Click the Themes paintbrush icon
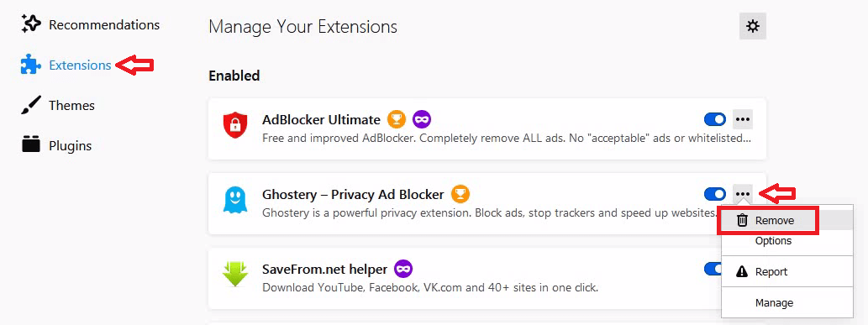 (31, 105)
